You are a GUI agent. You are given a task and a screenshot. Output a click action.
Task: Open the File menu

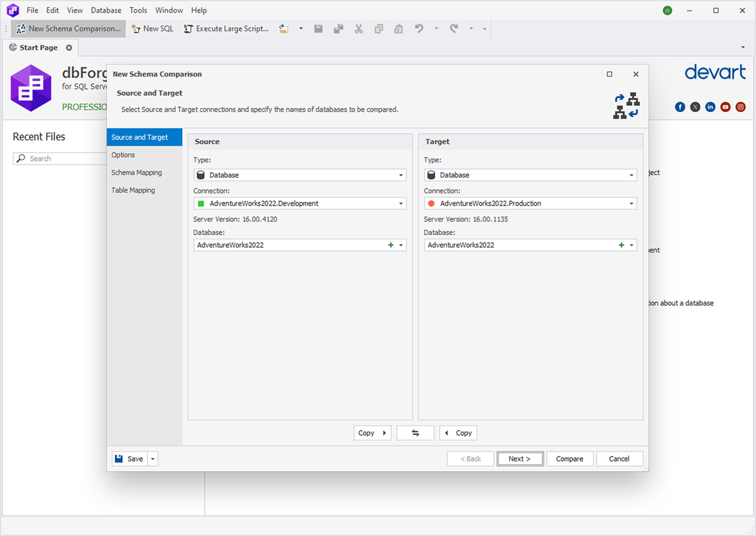33,10
